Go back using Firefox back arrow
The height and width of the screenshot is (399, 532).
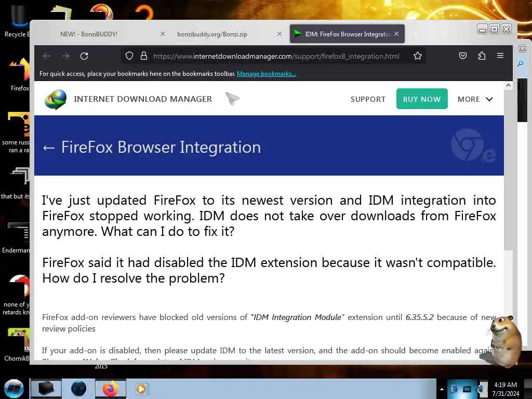(x=47, y=56)
